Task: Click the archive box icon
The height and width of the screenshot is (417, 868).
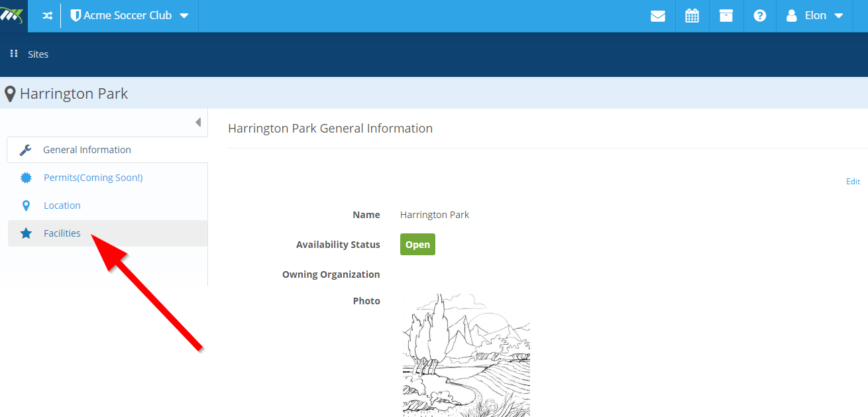Action: click(726, 16)
